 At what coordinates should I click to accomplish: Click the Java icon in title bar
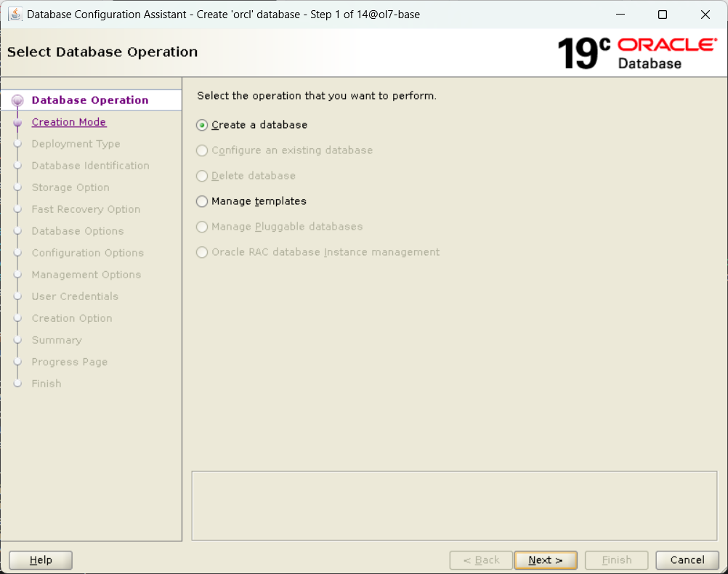click(15, 15)
